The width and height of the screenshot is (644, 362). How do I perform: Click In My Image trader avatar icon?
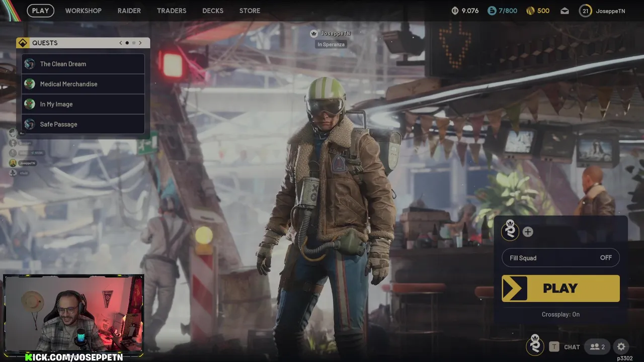point(30,104)
